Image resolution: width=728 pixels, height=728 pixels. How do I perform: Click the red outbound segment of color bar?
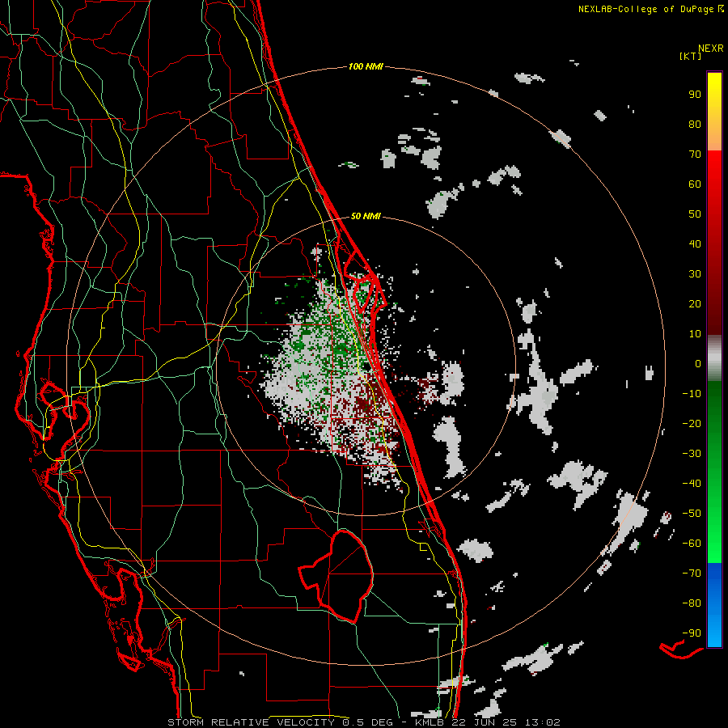[x=714, y=243]
